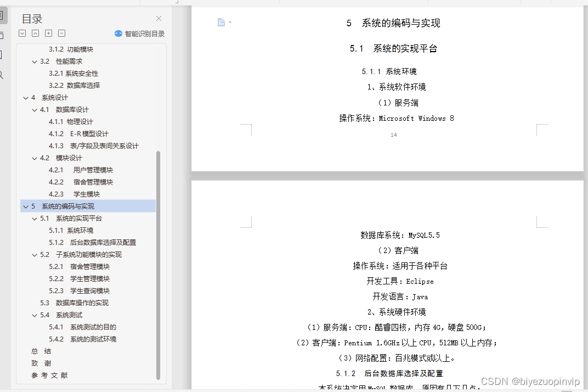This screenshot has height=392, width=588.
Task: Select the table of contents icon in the left sidebar
Action: pyautogui.click(x=2, y=15)
